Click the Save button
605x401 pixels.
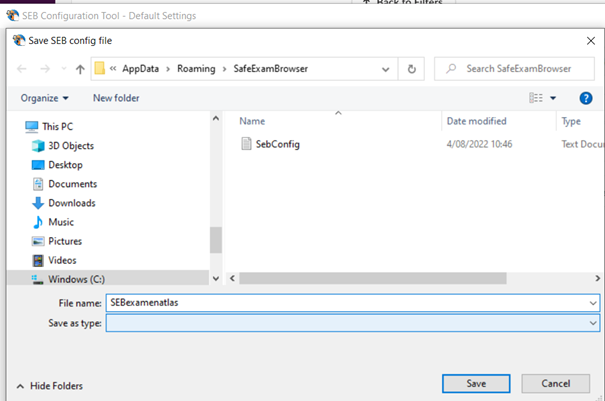tap(476, 384)
